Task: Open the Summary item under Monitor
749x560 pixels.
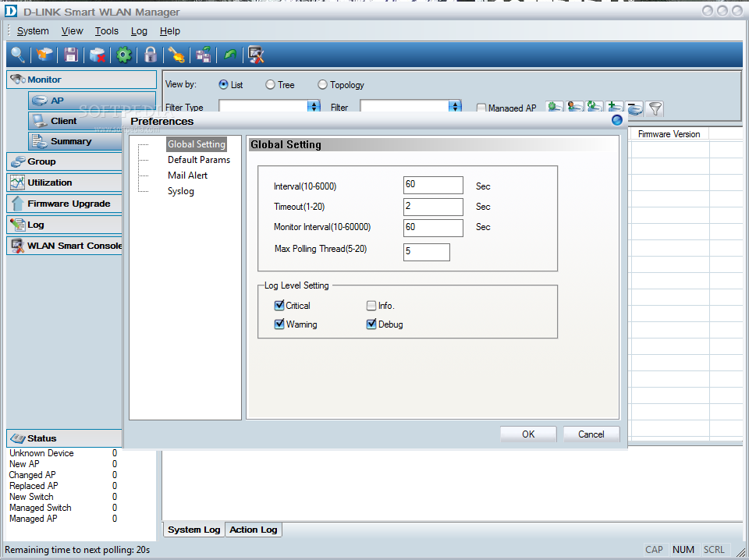Action: pos(75,141)
